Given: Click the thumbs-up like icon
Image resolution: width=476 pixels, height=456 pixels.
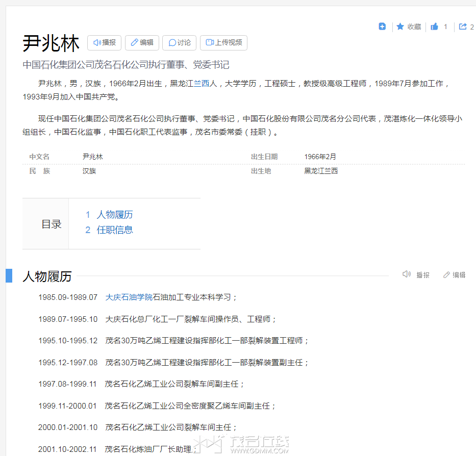Looking at the screenshot, I should [434, 27].
